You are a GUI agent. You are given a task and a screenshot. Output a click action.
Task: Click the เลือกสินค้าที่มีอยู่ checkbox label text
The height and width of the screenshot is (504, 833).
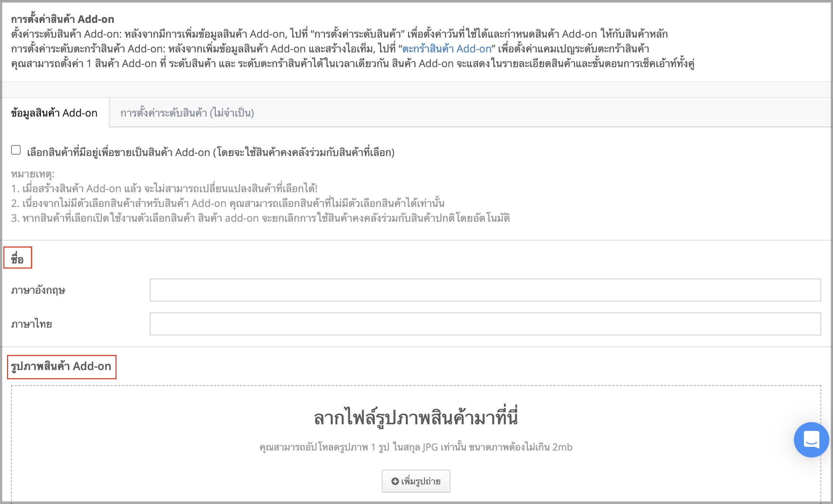click(x=211, y=152)
